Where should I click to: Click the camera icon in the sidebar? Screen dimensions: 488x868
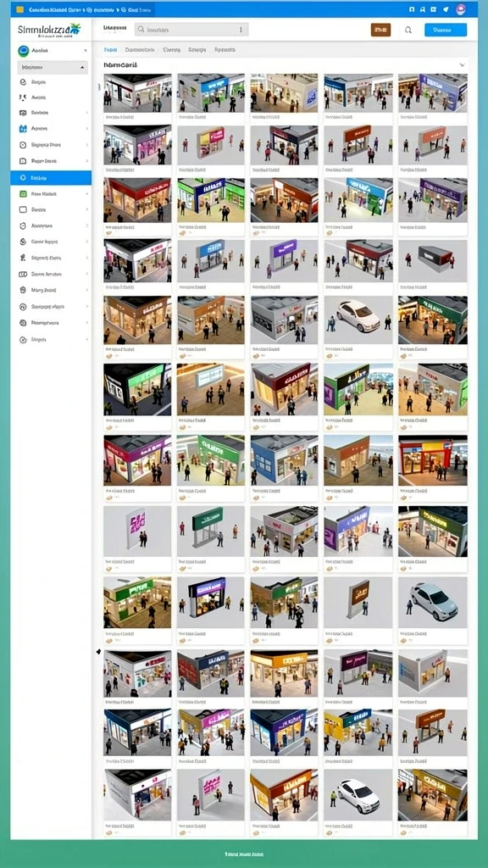pyautogui.click(x=23, y=113)
